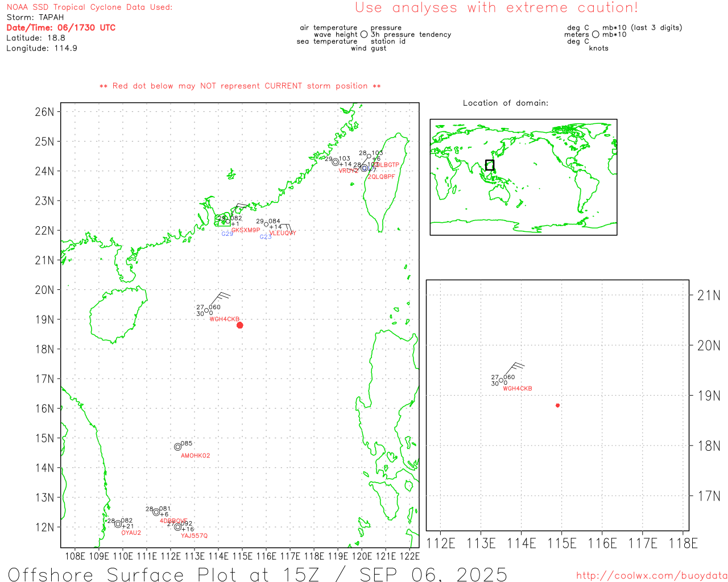
Task: Click 'Date/Time: 06/1730 UTC' text
Action: [61, 28]
